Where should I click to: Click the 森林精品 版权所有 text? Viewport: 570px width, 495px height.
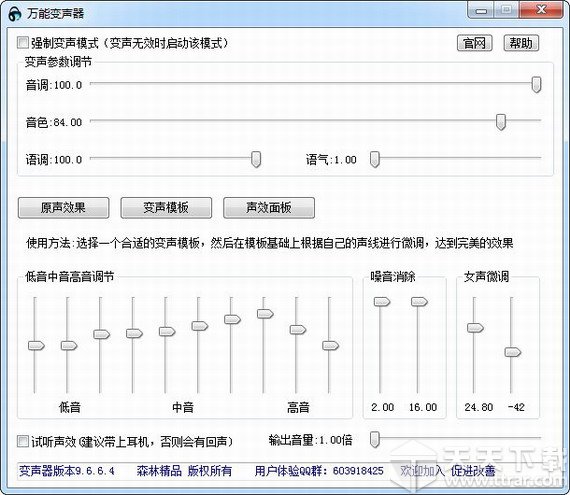(184, 471)
